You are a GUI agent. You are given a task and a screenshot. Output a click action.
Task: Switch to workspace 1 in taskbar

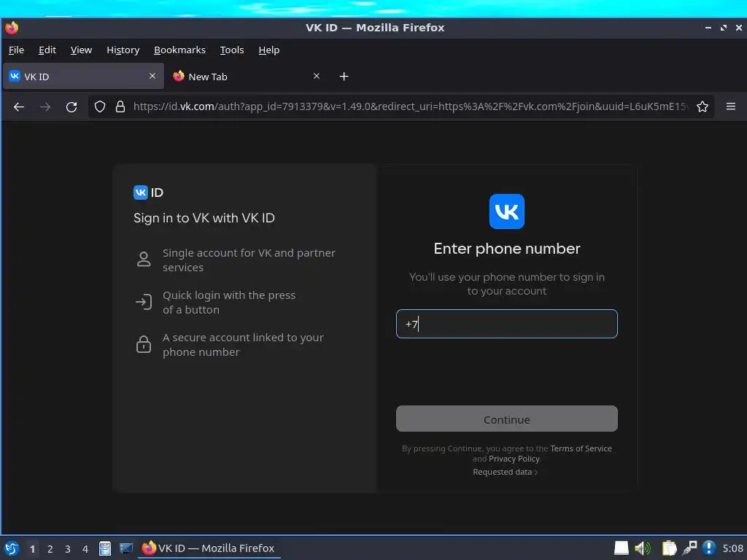click(x=32, y=549)
